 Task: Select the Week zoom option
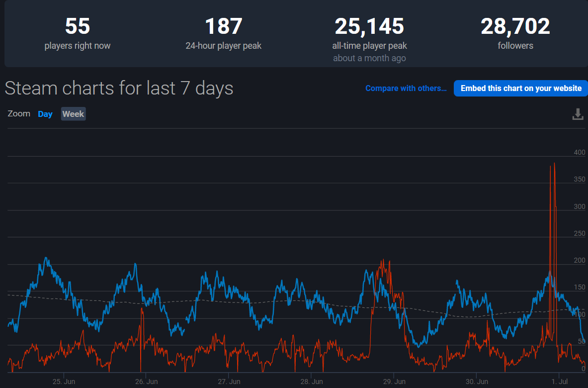click(73, 114)
